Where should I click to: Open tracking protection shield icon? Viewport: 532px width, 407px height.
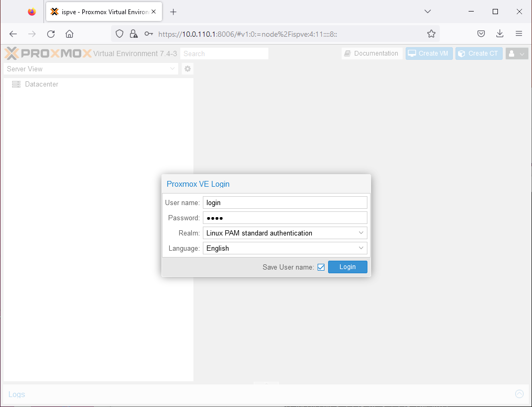[x=120, y=34]
